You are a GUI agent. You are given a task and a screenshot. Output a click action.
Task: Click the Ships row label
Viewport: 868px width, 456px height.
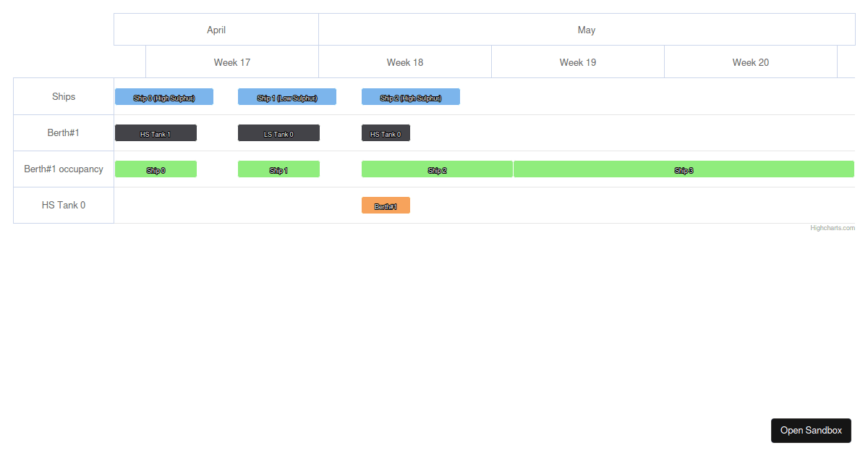(63, 96)
